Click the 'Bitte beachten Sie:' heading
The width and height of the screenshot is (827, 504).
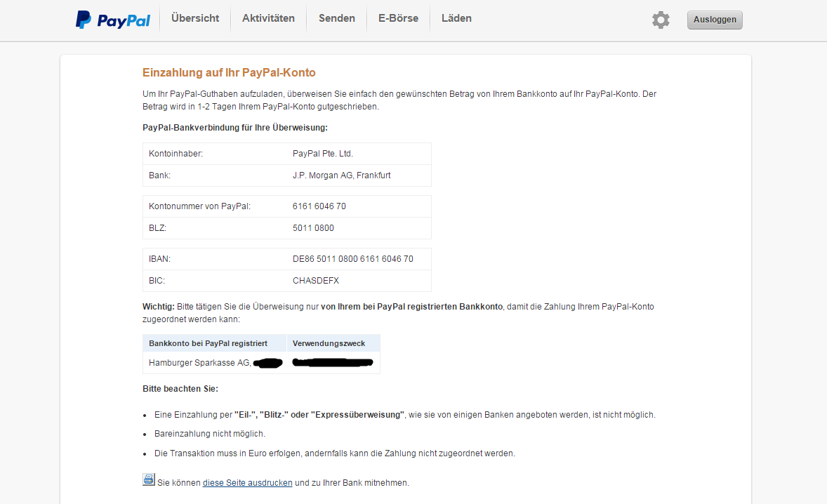point(180,389)
